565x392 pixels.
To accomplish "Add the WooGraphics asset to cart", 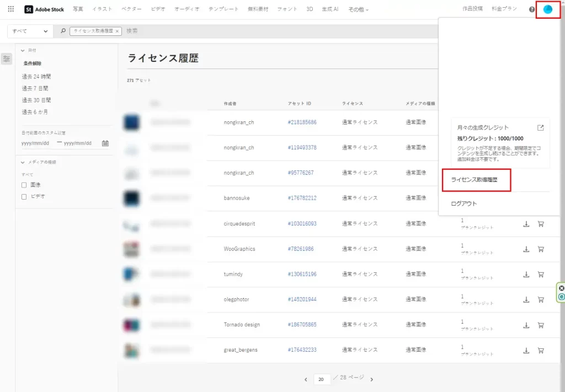I will 541,249.
